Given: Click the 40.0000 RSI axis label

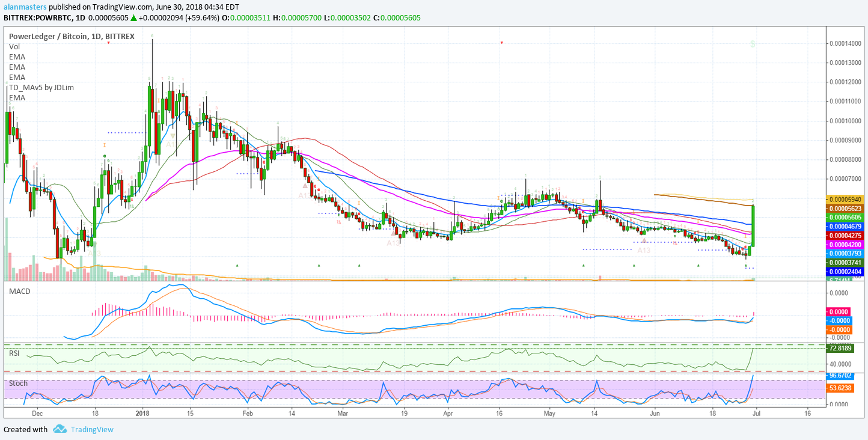Looking at the screenshot, I should pos(841,364).
